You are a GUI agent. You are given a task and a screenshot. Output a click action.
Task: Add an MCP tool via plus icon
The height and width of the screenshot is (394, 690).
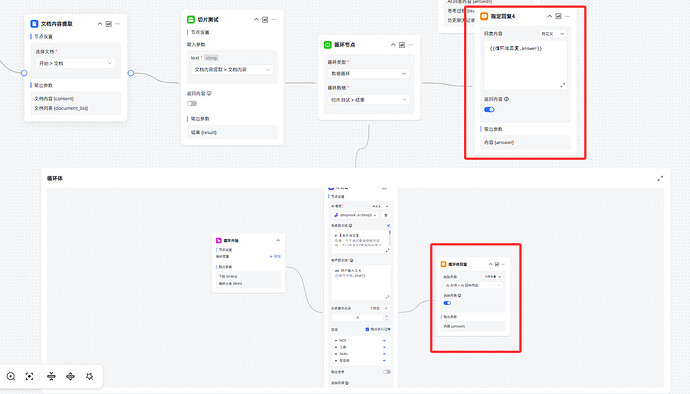[384, 340]
